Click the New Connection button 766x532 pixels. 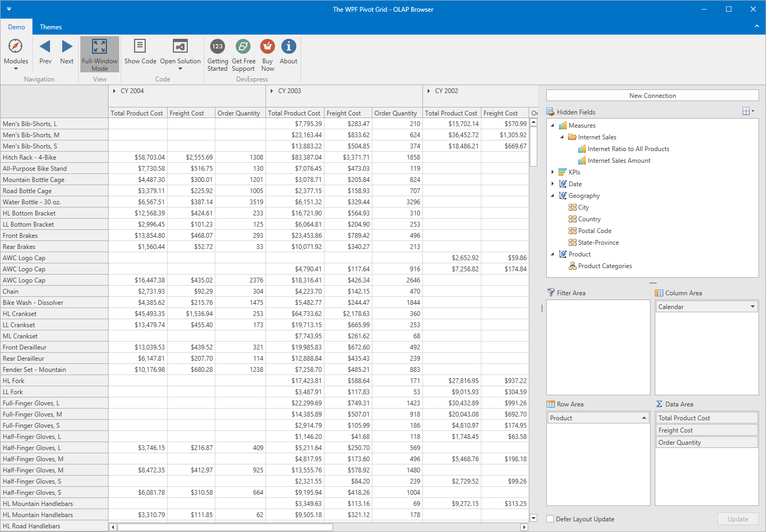652,96
